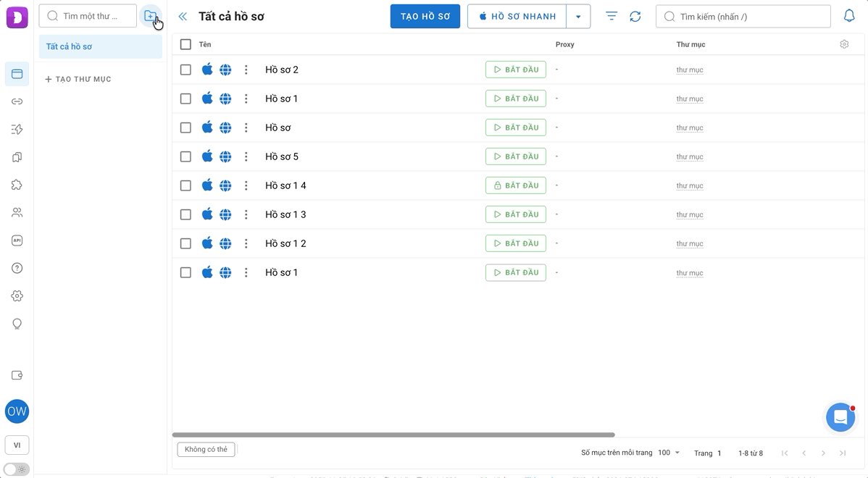The width and height of the screenshot is (868, 478).
Task: Click TẠO THƯ MỤC to create folder
Action: tap(78, 79)
